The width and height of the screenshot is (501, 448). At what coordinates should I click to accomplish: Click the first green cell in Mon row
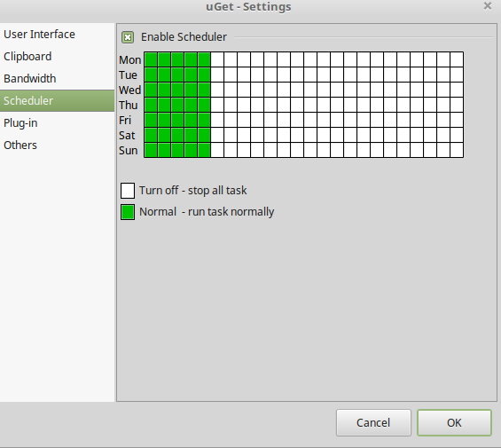151,59
